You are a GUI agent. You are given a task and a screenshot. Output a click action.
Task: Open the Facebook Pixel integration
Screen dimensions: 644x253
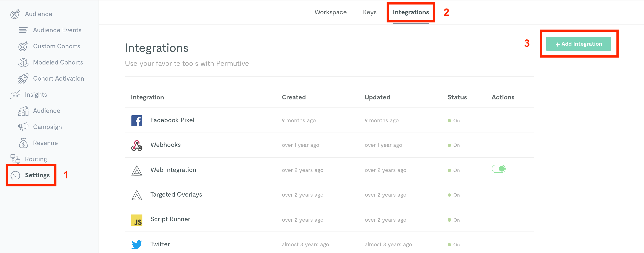[x=172, y=120]
